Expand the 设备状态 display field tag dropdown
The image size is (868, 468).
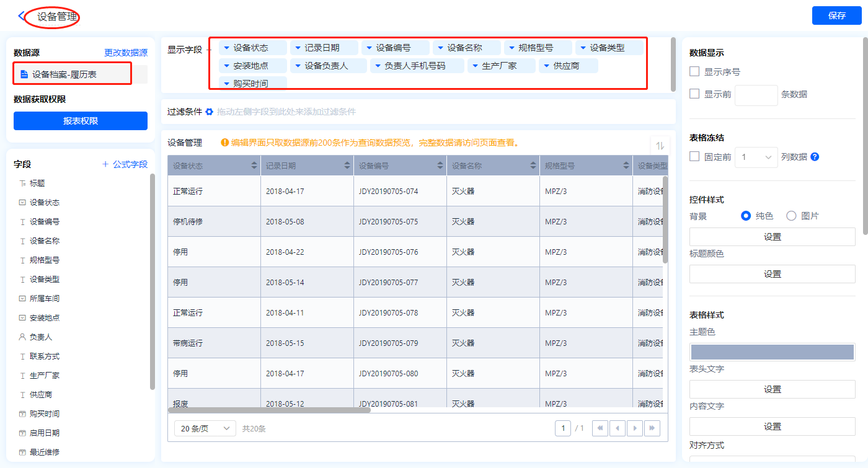tap(227, 48)
